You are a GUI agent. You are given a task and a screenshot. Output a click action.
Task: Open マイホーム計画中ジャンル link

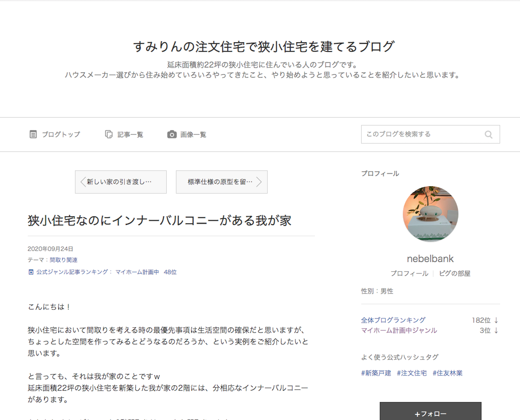pos(399,330)
